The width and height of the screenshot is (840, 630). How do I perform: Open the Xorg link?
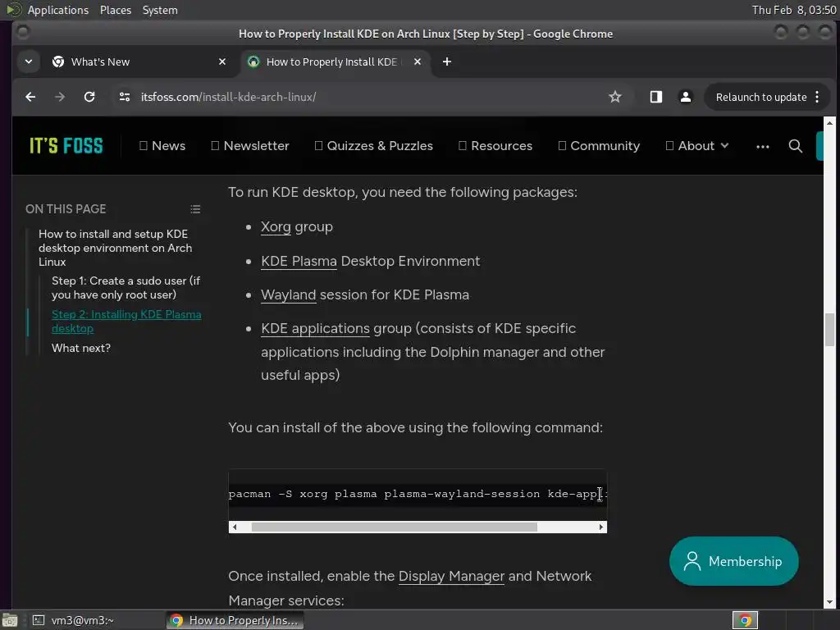point(276,227)
